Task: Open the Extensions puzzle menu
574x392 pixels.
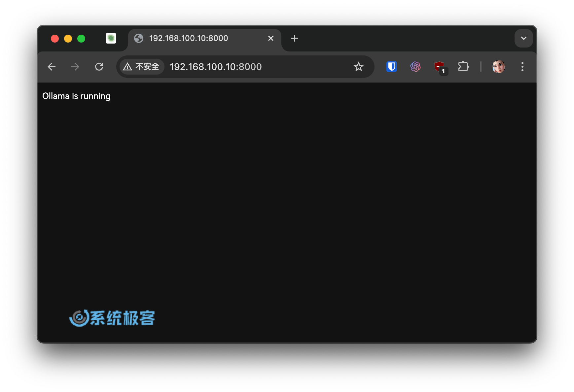Action: (x=463, y=67)
